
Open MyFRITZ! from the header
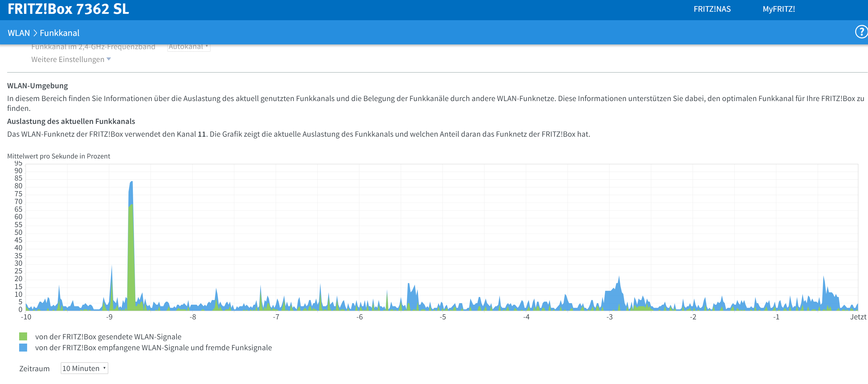click(x=778, y=9)
